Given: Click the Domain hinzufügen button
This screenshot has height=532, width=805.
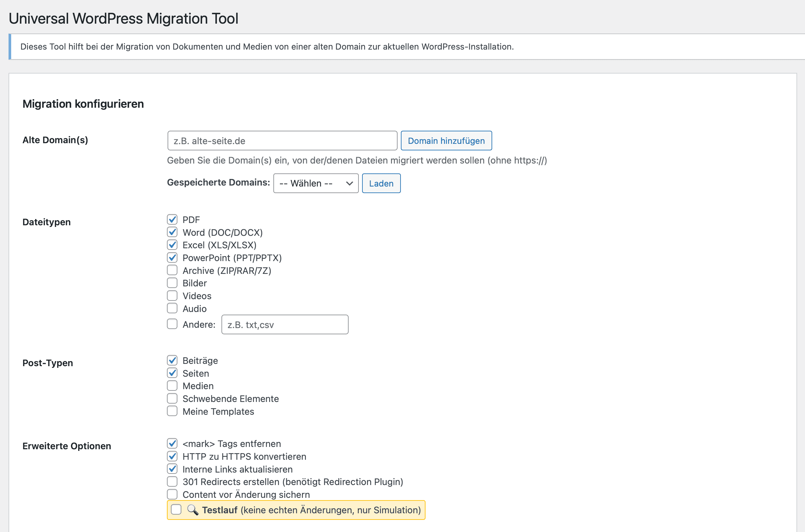Looking at the screenshot, I should 446,141.
